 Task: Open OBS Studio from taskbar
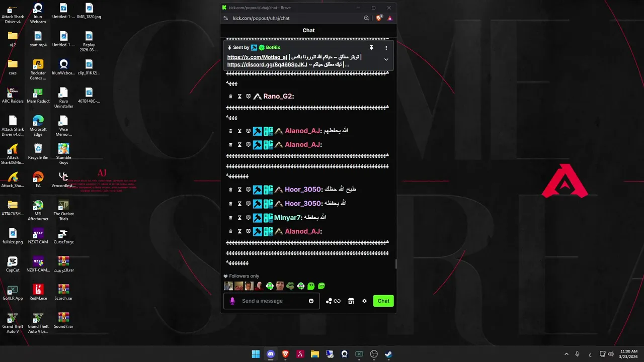tap(374, 354)
